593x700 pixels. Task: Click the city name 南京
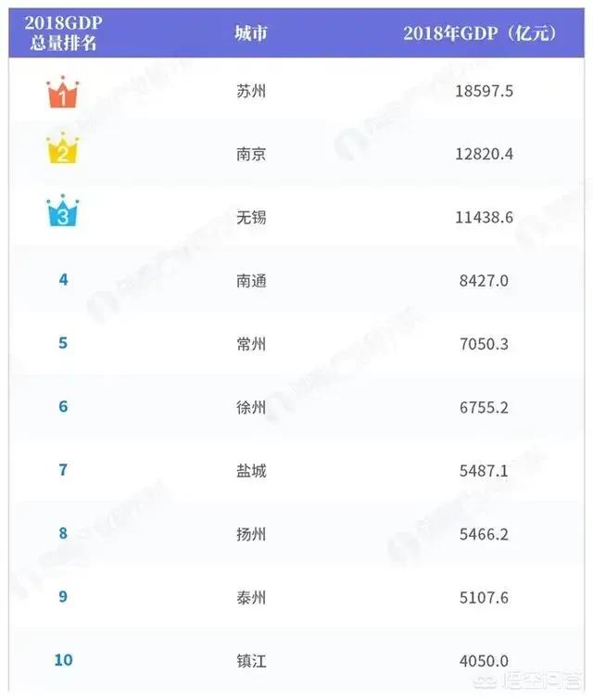coord(251,154)
